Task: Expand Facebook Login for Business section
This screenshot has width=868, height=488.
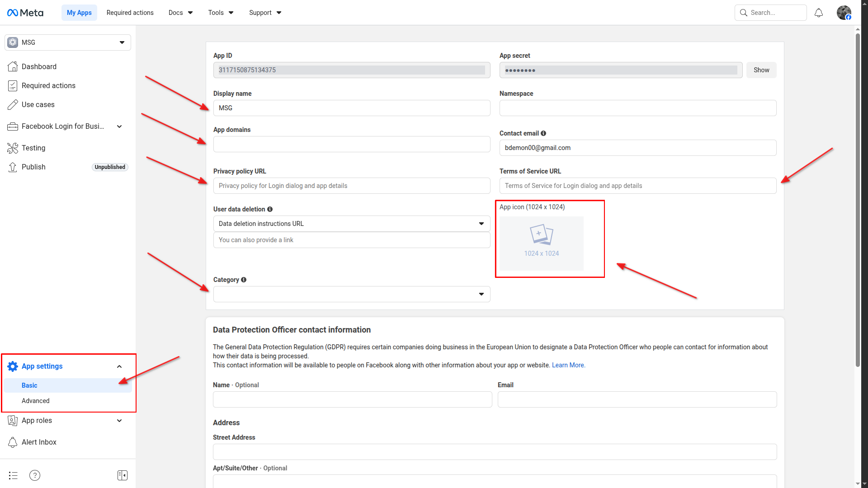Action: pyautogui.click(x=119, y=127)
